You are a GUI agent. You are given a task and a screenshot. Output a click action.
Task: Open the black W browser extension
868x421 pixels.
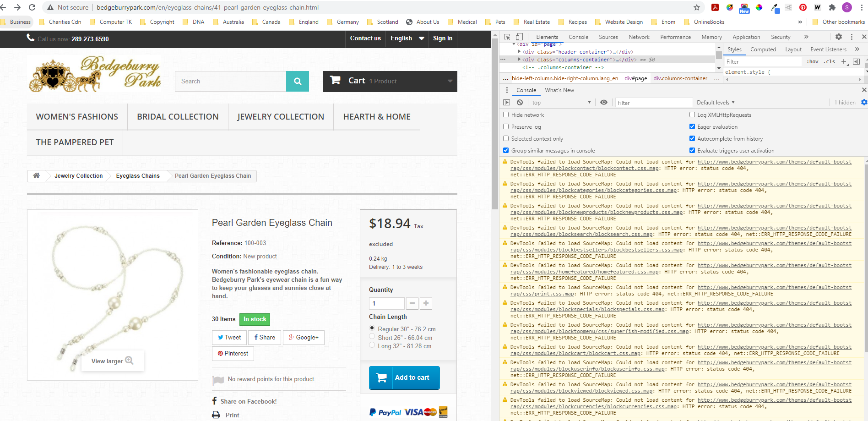tap(818, 7)
